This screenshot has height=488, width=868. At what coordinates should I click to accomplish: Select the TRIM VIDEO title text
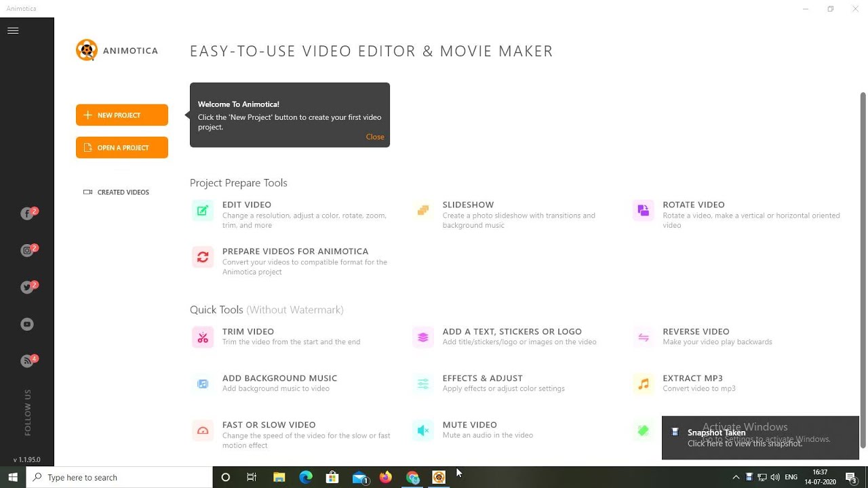248,332
